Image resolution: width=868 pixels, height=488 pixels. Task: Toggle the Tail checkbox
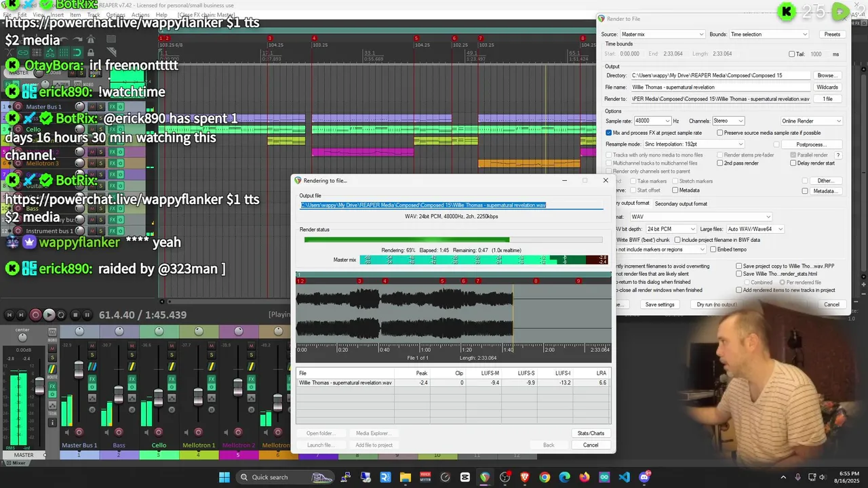tap(792, 54)
